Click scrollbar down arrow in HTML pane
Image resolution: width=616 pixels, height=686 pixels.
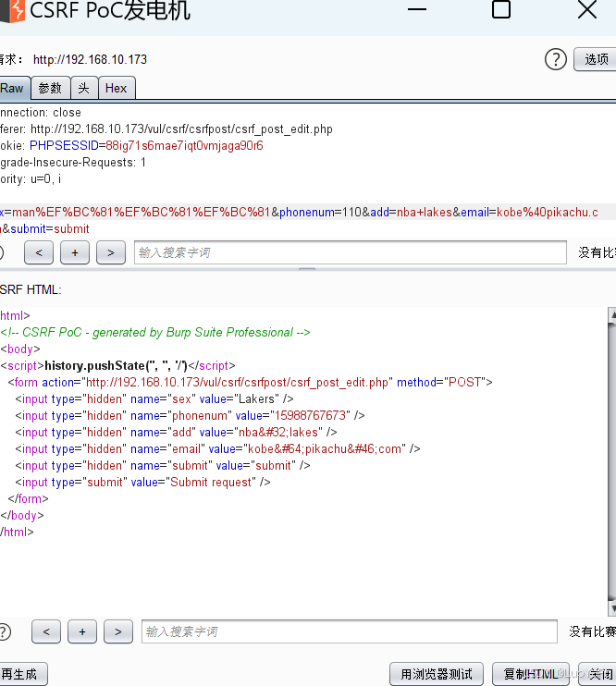click(x=612, y=608)
